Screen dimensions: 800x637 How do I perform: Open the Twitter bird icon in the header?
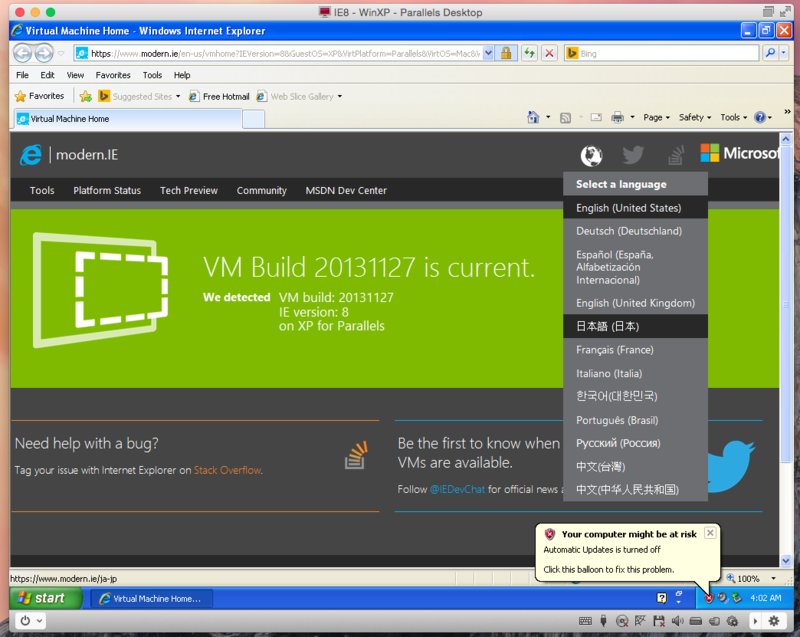[x=633, y=155]
